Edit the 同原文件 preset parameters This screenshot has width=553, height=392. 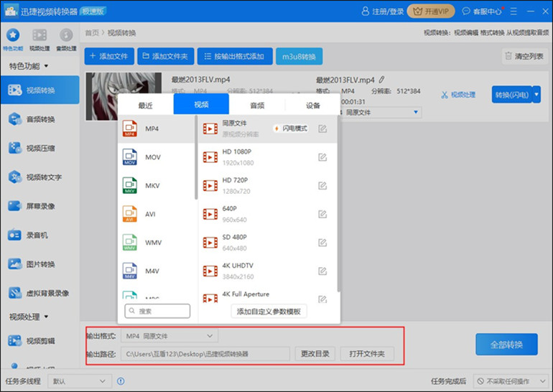(x=322, y=129)
